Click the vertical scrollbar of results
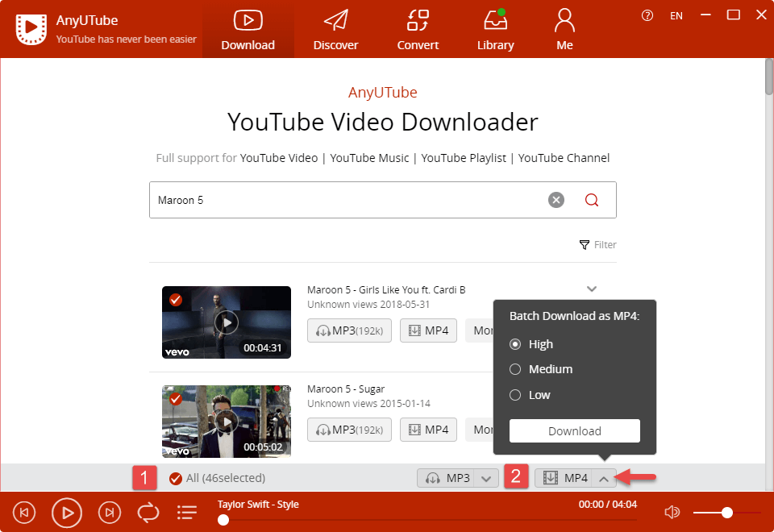 pos(769,77)
